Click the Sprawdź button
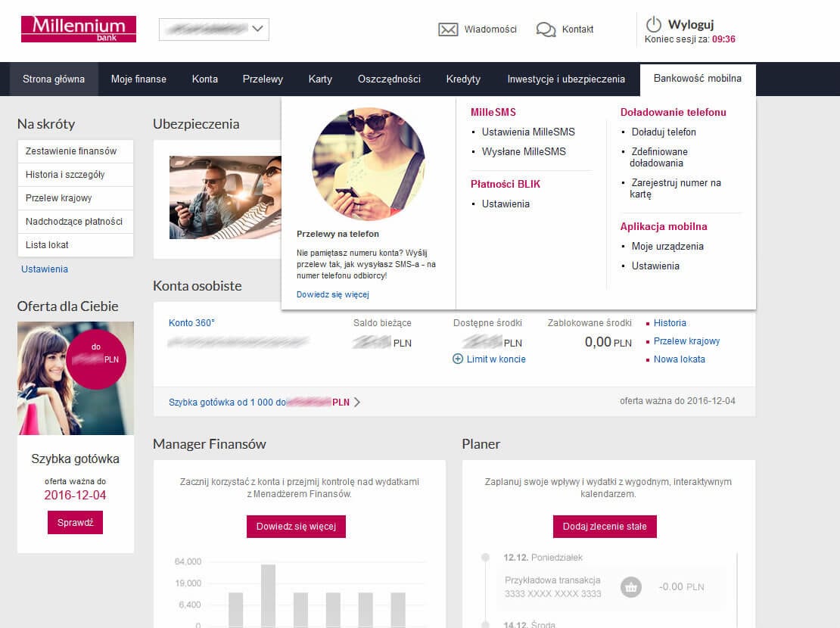The height and width of the screenshot is (628, 840). pos(75,522)
